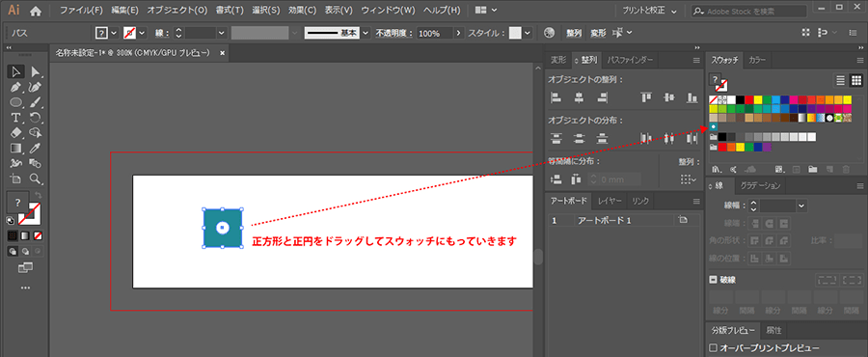Click 整列 button in control bar
868x357 pixels.
[x=574, y=33]
